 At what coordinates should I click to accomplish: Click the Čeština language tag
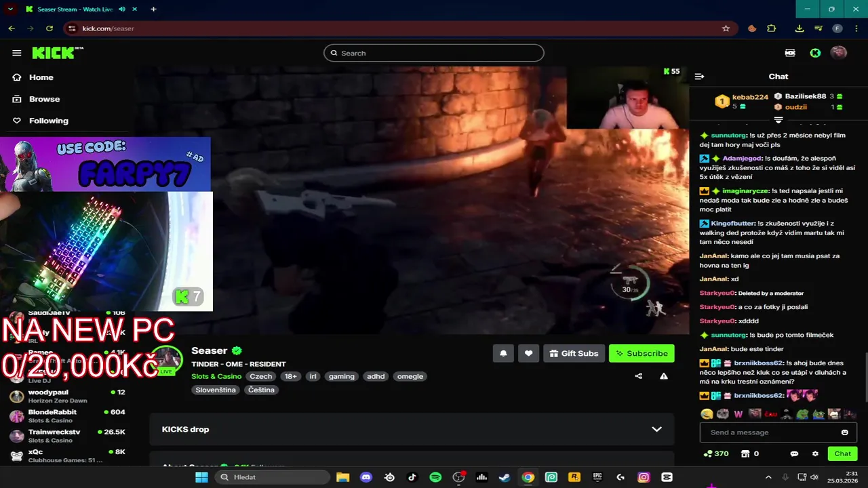[x=262, y=390]
